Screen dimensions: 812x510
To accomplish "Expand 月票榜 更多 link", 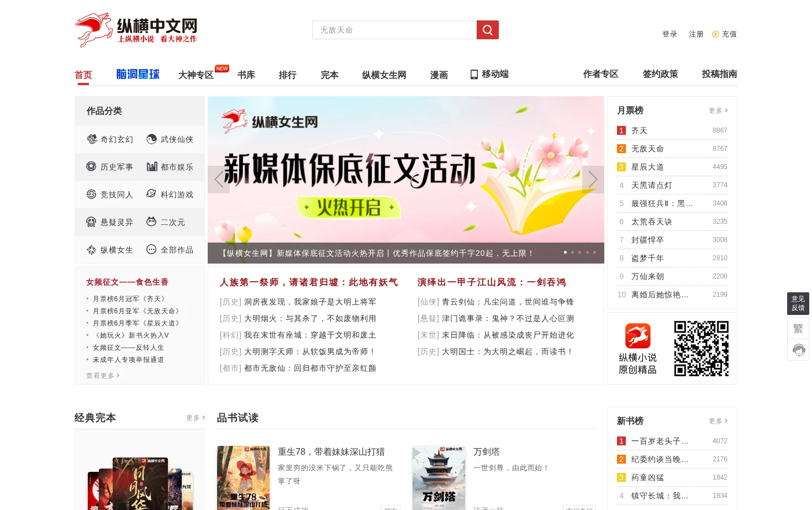I will tap(718, 111).
